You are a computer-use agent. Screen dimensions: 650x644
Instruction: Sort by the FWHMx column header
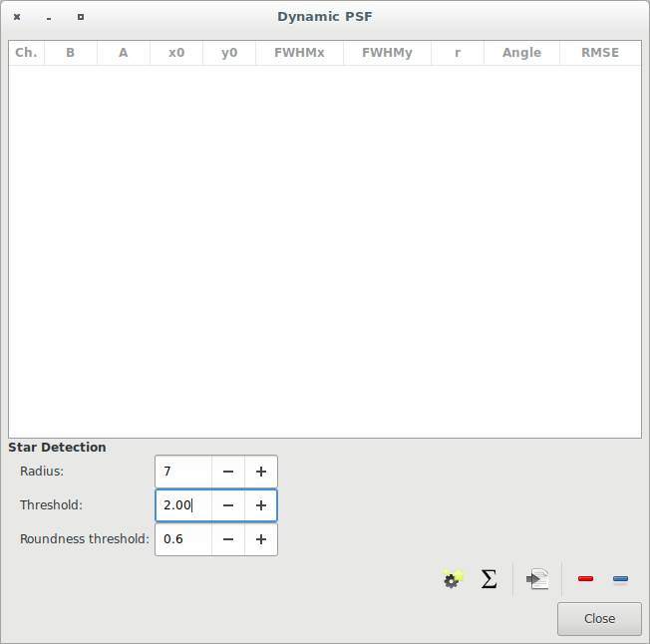[299, 53]
